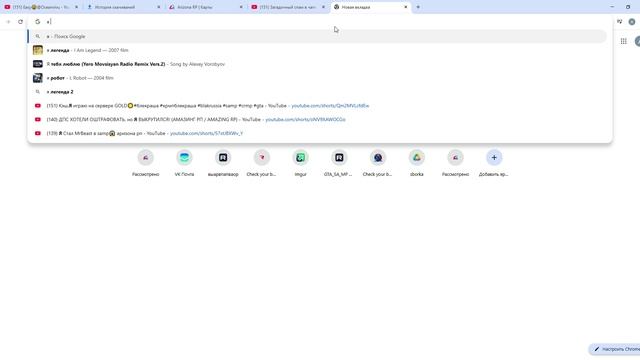Image resolution: width=640 pixels, height=360 pixels.
Task: Click the YouTube icon of the (151) suggestion
Action: (x=38, y=106)
